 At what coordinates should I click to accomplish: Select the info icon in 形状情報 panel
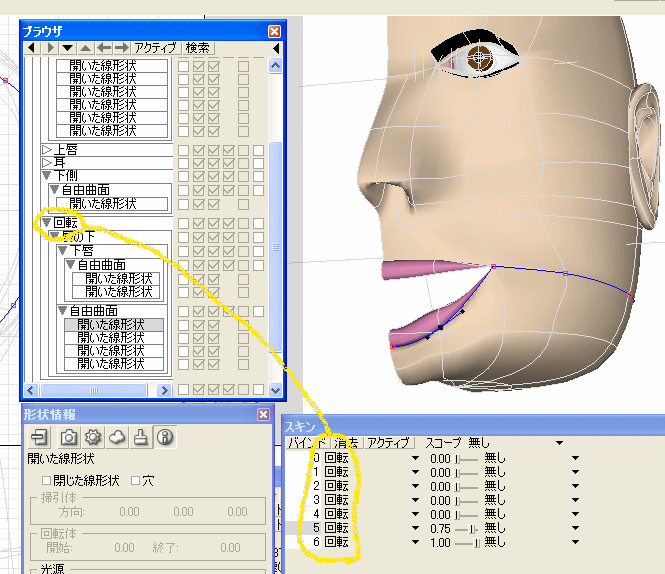pyautogui.click(x=166, y=437)
